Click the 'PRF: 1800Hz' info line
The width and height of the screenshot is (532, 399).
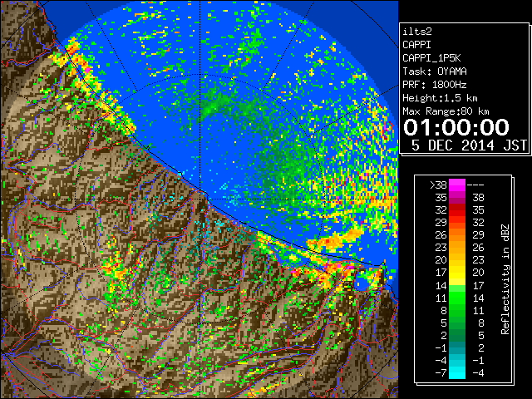coord(435,85)
